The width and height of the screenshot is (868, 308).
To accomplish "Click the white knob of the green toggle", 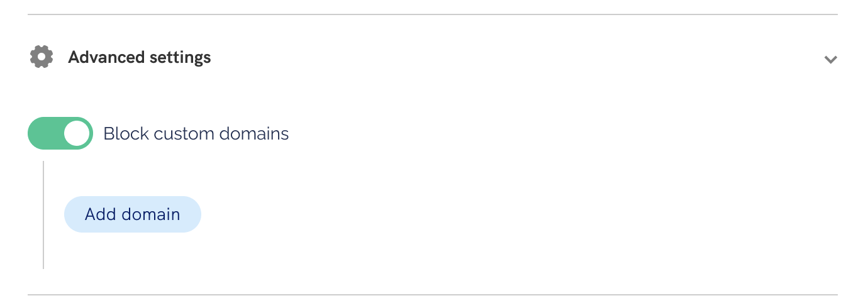I will coord(77,133).
